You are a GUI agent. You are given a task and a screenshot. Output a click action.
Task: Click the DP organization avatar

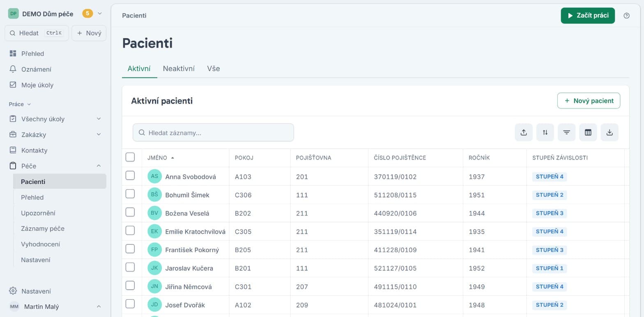[x=14, y=14]
